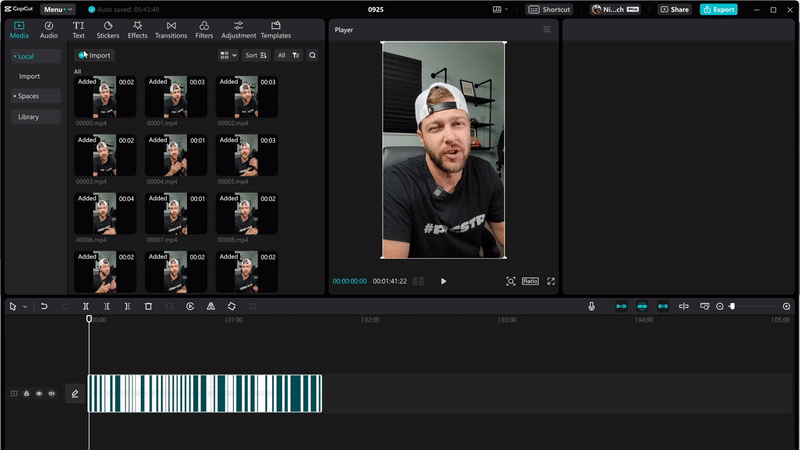Switch to the Transitions tab
This screenshot has width=800, height=450.
(x=171, y=30)
